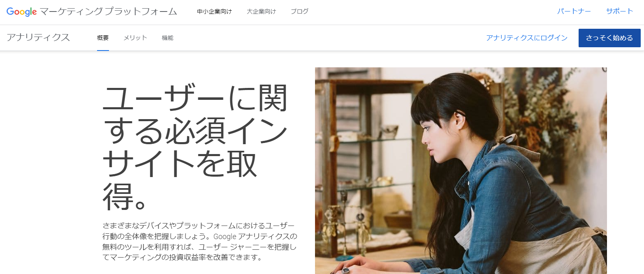Click the ユーザーに関する必須インサイト headline

point(195,147)
